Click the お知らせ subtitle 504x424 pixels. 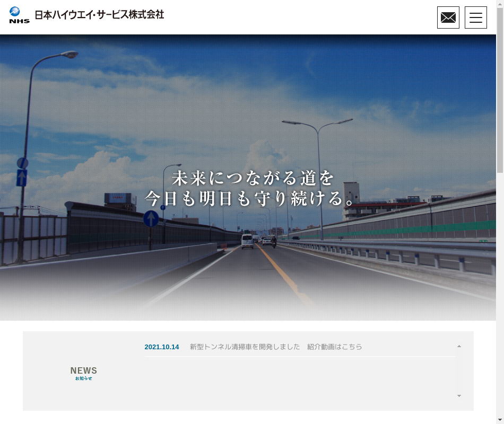click(x=84, y=378)
